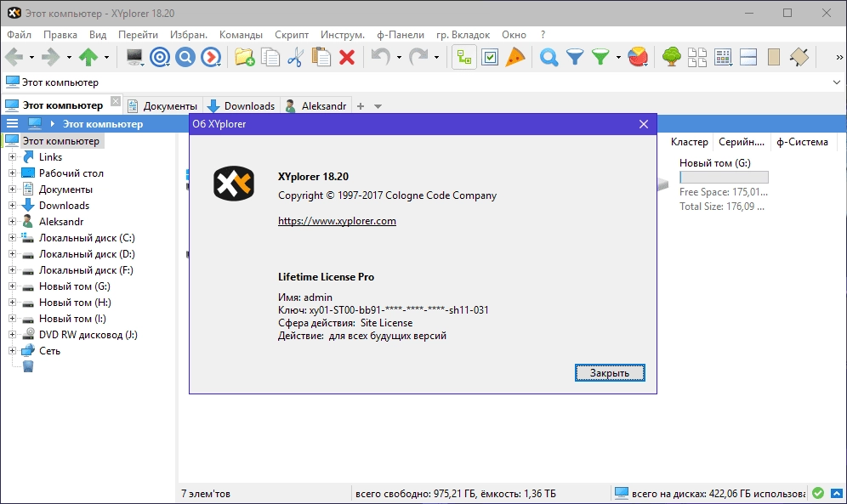Expand the Links tree node

coord(12,157)
